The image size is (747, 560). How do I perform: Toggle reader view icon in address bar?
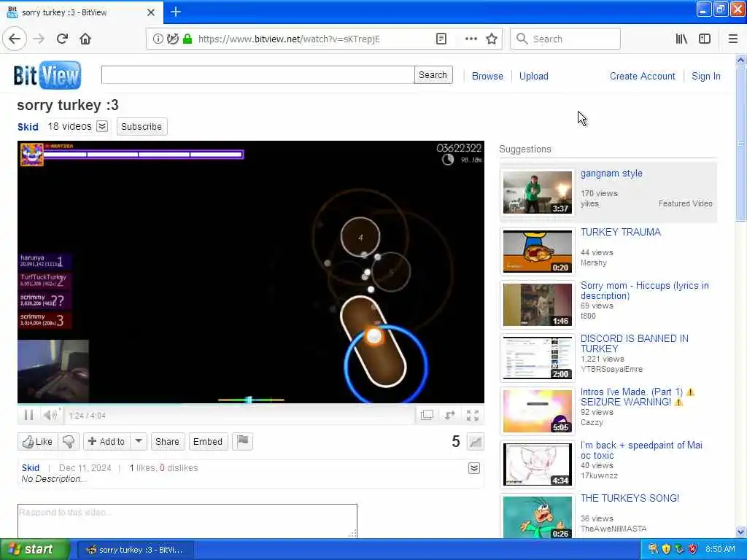coord(441,39)
